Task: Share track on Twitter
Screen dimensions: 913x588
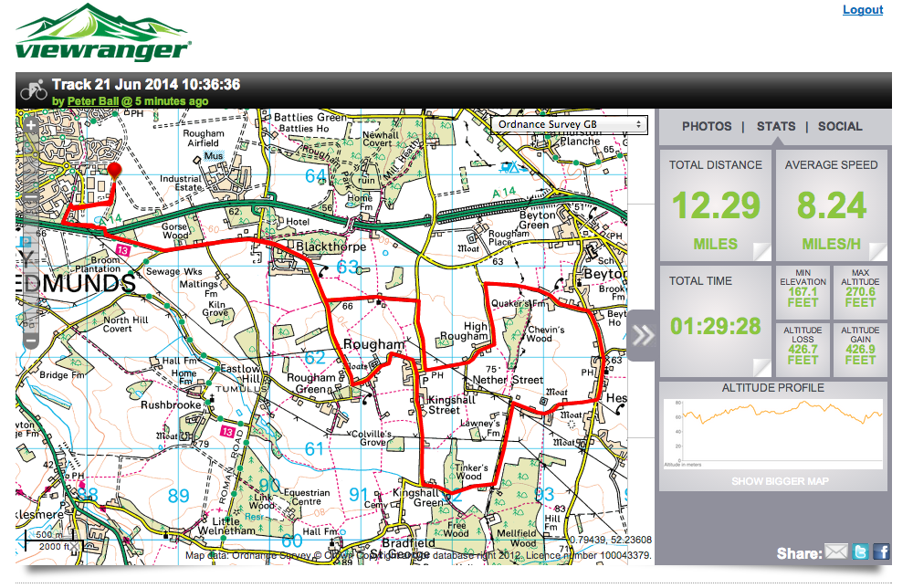Action: coord(860,551)
